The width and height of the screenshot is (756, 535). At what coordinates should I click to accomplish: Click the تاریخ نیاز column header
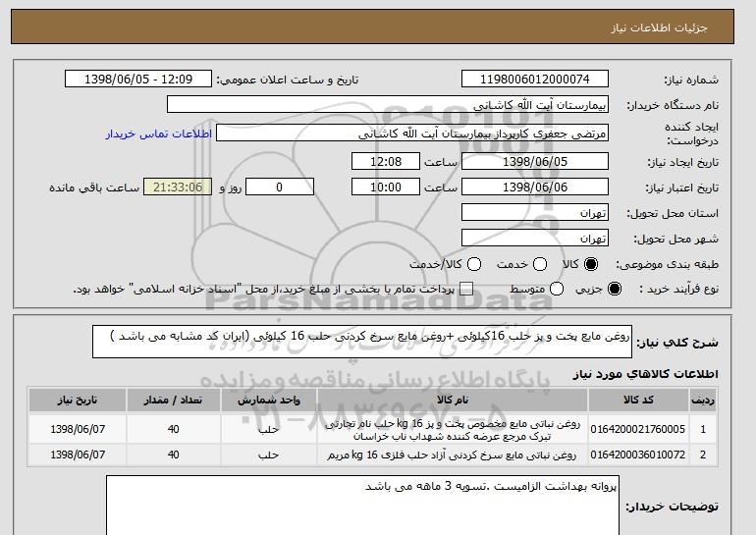pyautogui.click(x=78, y=401)
